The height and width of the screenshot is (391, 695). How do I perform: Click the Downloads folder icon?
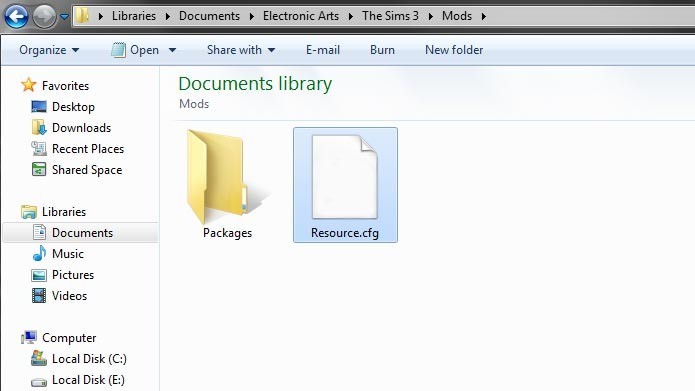39,128
